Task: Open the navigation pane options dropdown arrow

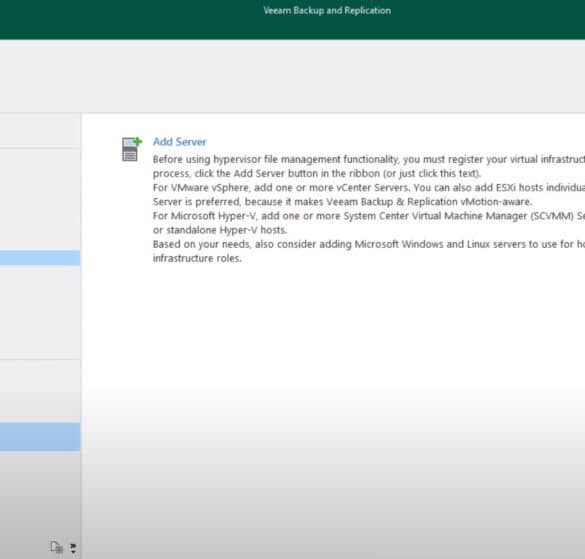Action: (73, 547)
